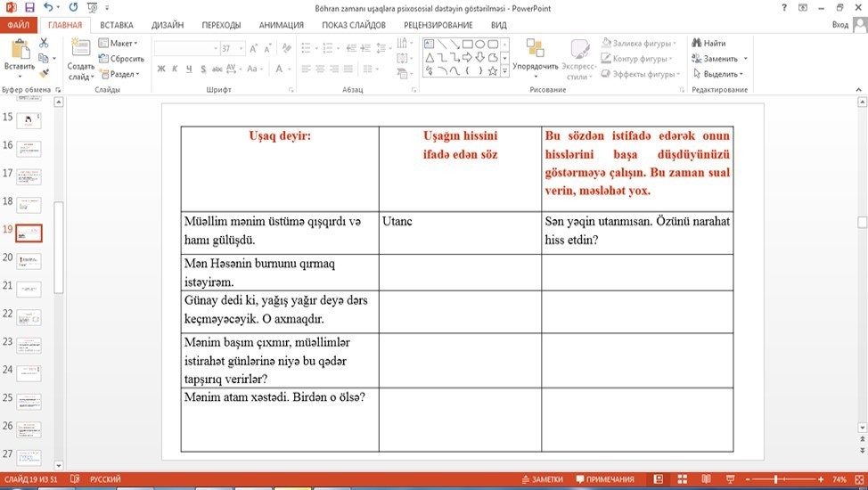Cut selection with scissors icon
Screen dimensions: 868x490
(44, 43)
